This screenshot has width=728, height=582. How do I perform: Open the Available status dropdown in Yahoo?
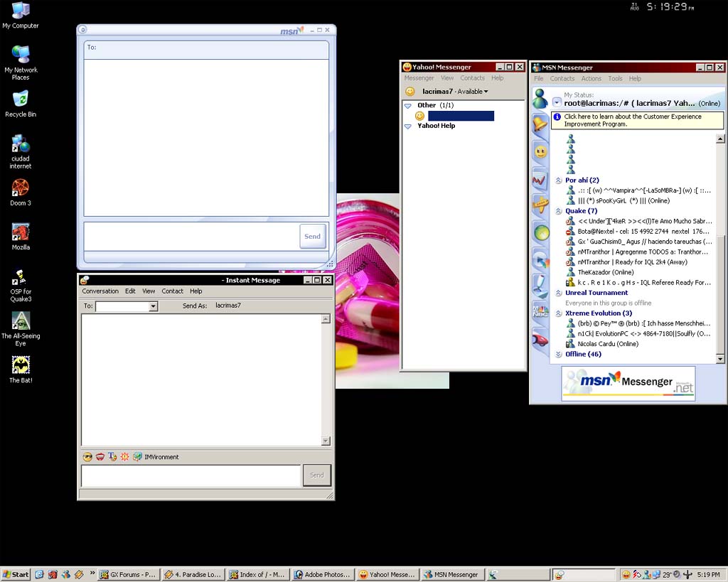pyautogui.click(x=473, y=92)
